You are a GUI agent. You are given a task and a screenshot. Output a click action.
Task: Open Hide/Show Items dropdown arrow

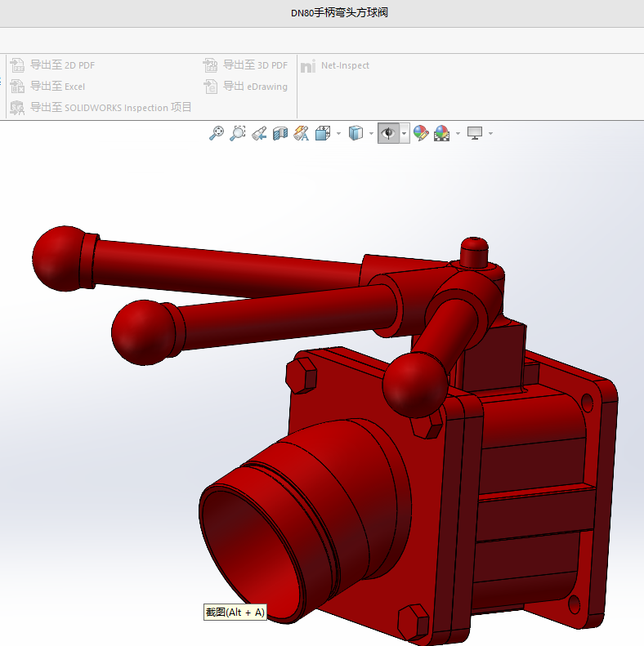(404, 133)
